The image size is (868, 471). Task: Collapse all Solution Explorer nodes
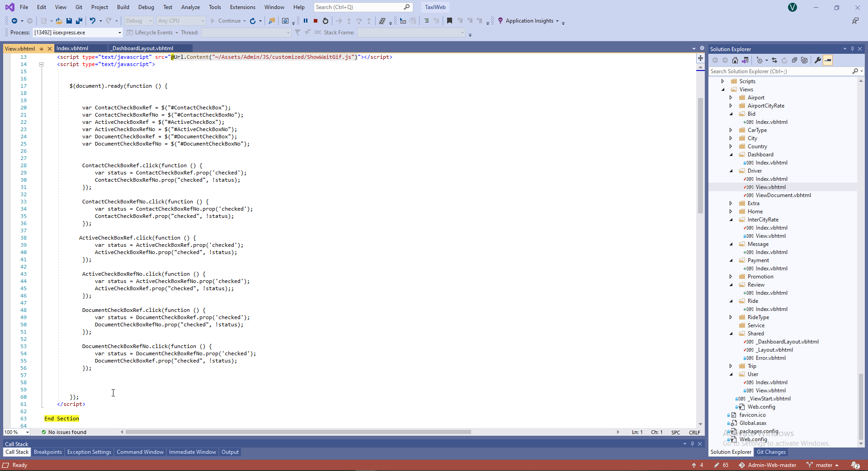click(x=794, y=60)
